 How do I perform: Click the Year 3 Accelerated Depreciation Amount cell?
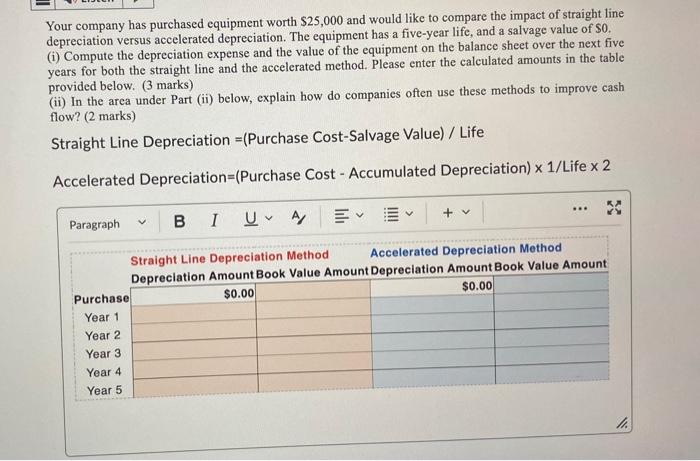(434, 341)
